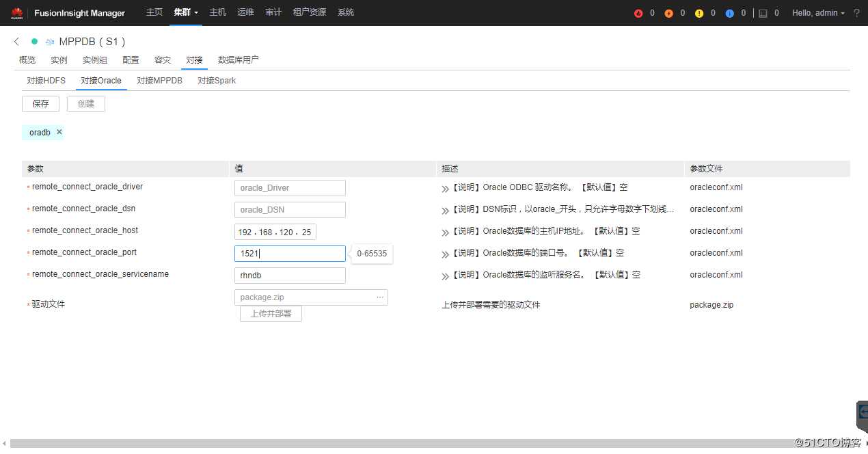This screenshot has width=868, height=454.
Task: Click the 上传并部署 button
Action: (x=271, y=314)
